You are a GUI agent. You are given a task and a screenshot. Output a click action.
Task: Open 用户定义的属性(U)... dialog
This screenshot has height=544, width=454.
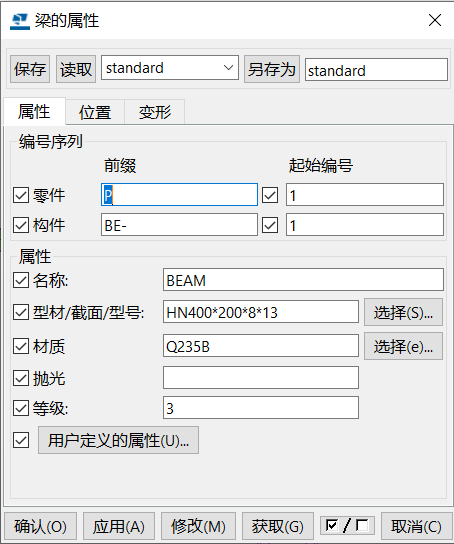coord(118,440)
